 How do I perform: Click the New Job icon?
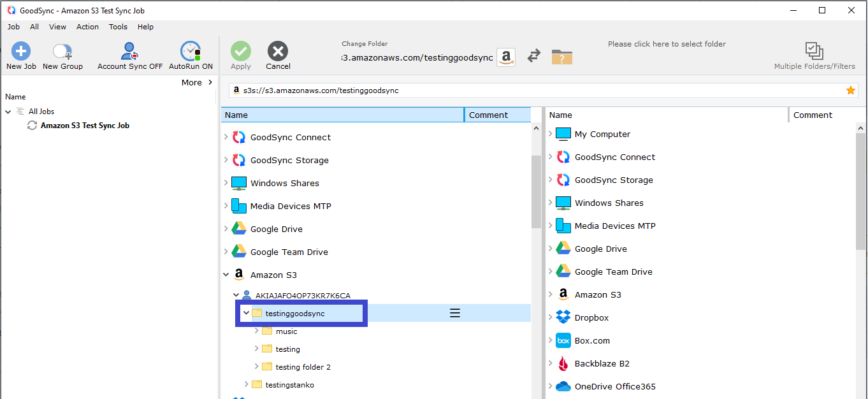[21, 52]
